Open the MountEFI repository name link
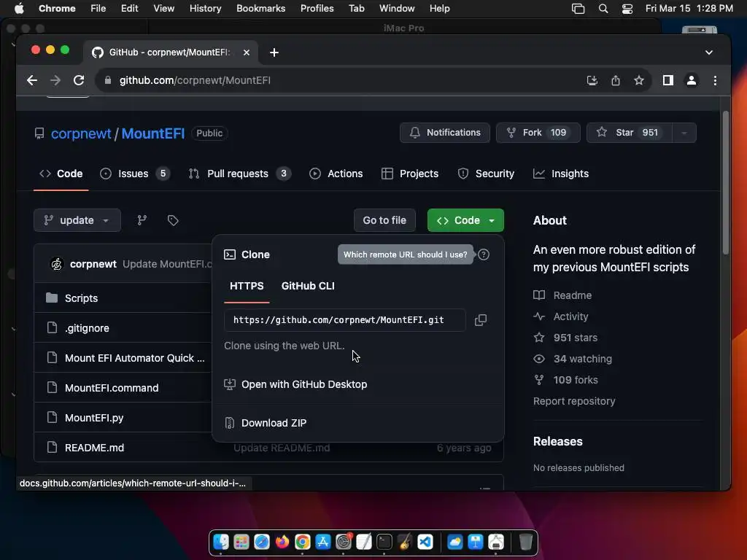The width and height of the screenshot is (747, 560). coord(153,133)
